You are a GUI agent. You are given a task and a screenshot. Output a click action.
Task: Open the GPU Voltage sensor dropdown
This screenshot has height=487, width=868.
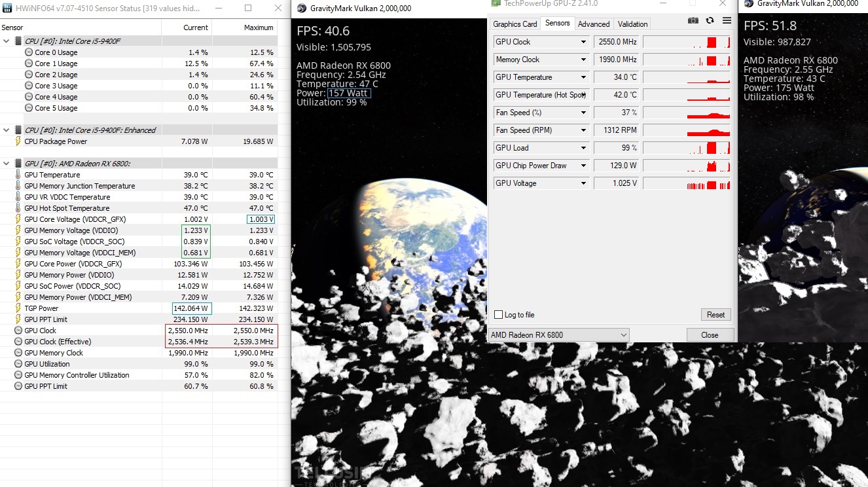coord(584,183)
